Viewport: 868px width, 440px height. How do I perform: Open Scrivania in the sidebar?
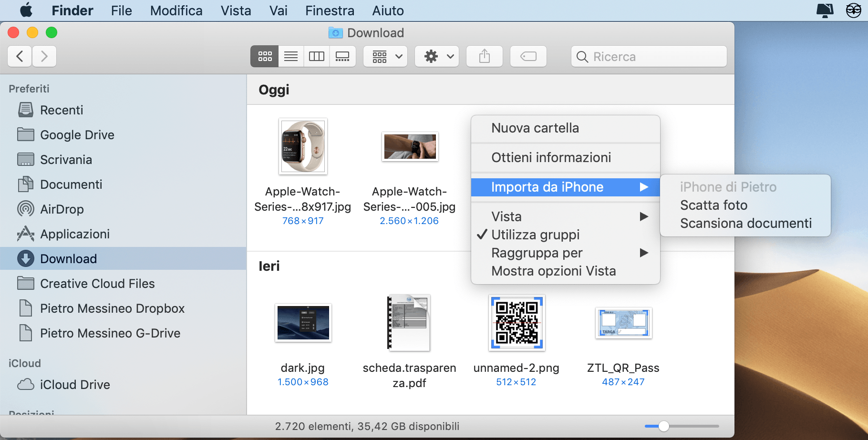pos(123,160)
